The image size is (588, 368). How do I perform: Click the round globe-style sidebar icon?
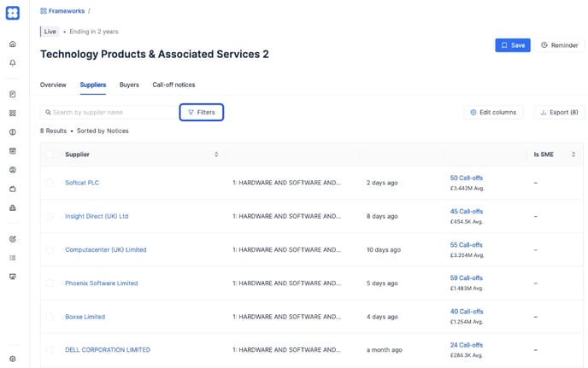[12, 170]
